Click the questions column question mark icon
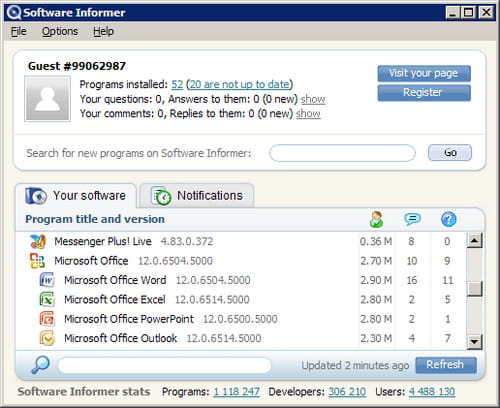This screenshot has width=500, height=408. pyautogui.click(x=449, y=219)
